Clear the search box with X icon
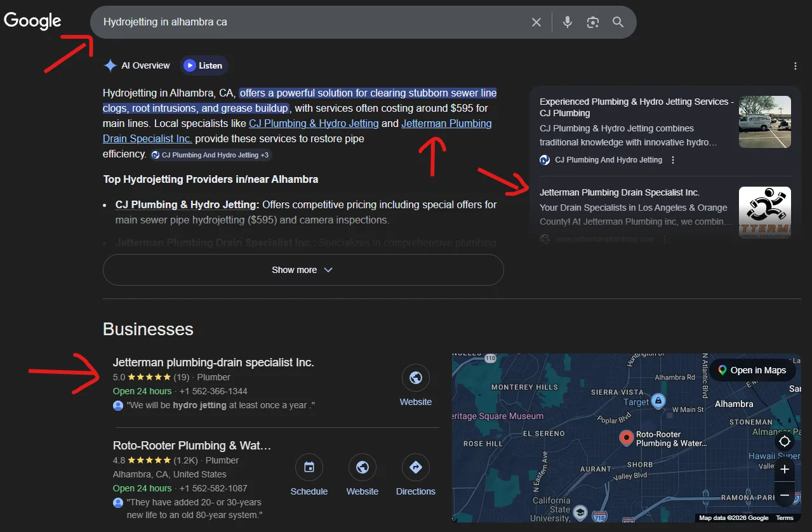The height and width of the screenshot is (532, 812). tap(536, 22)
